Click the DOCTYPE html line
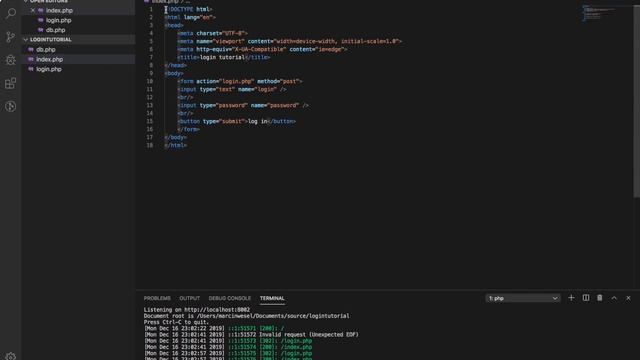Image resolution: width=640 pixels, height=360 pixels. pos(189,9)
